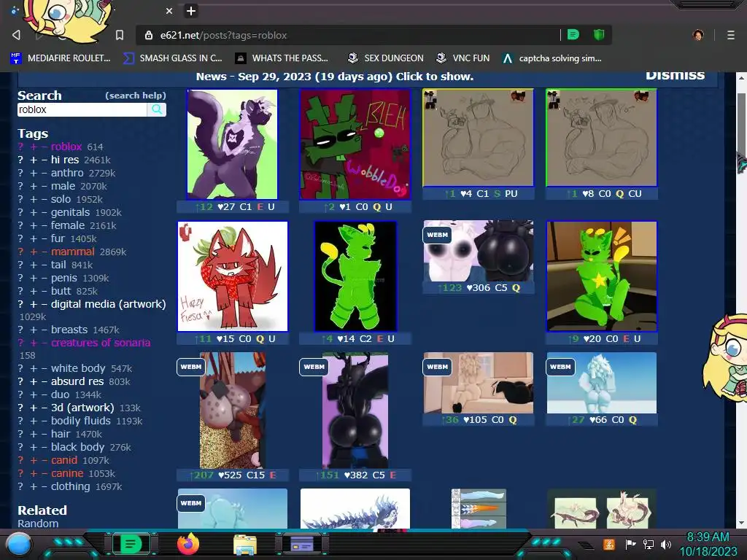The image size is (747, 560).
Task: Click the Windows start orb
Action: pos(19,545)
